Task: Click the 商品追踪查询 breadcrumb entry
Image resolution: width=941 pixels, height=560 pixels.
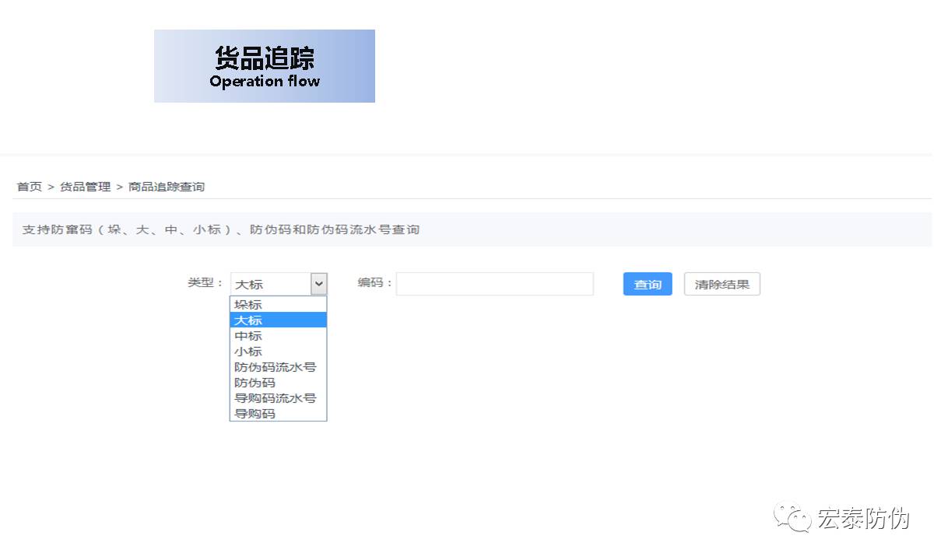Action: [x=168, y=187]
